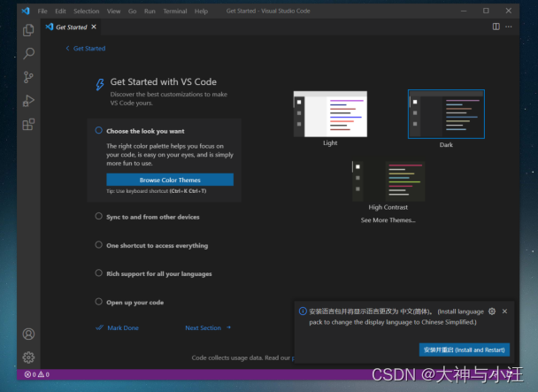Click the 'Choose the look you want' heading

point(145,131)
